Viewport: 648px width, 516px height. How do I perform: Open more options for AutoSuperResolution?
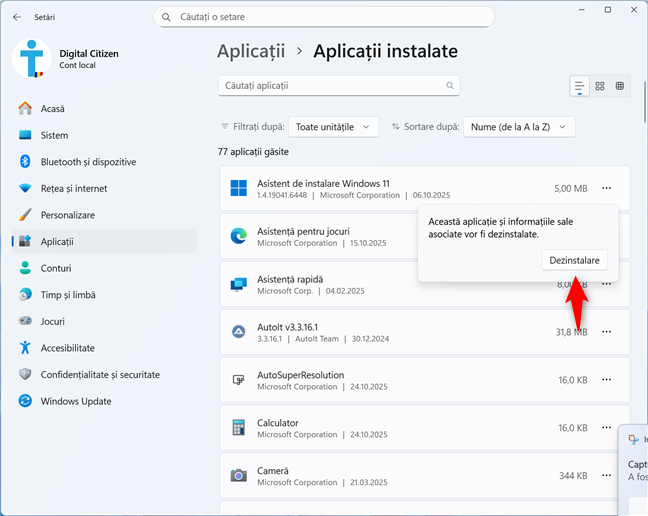point(606,380)
